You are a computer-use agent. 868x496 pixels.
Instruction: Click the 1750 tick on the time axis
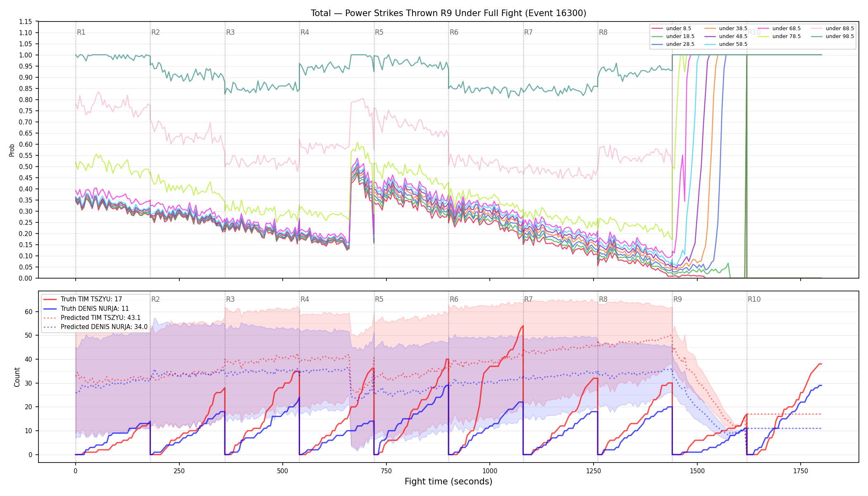801,471
